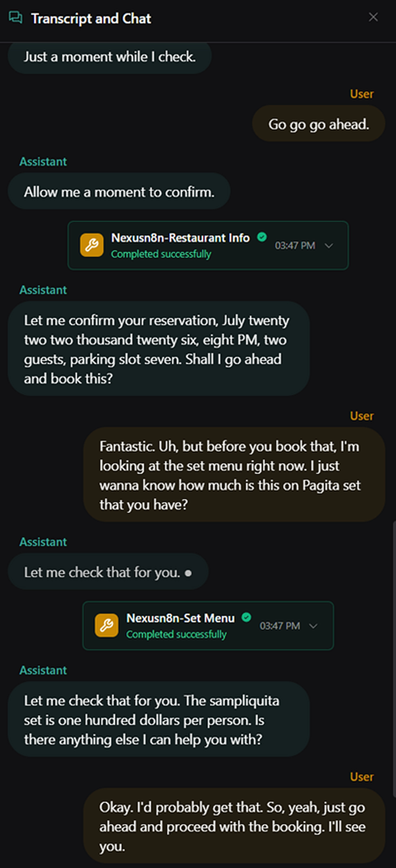Click the green checkmark beside Restaurant Info
The height and width of the screenshot is (868, 396).
point(262,237)
